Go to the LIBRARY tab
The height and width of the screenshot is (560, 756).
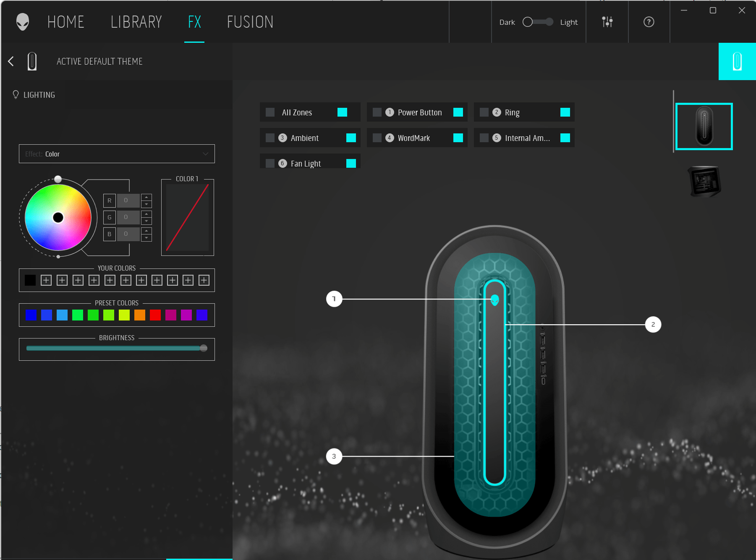(x=136, y=22)
